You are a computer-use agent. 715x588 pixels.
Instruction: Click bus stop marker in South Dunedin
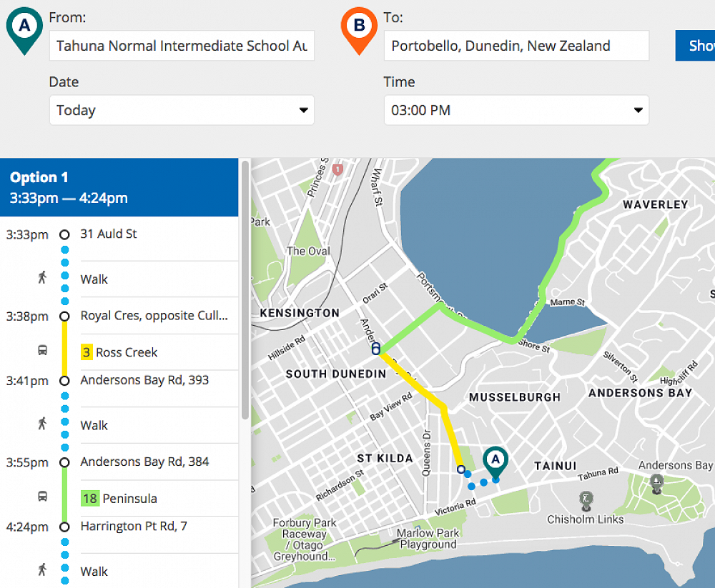pos(375,349)
